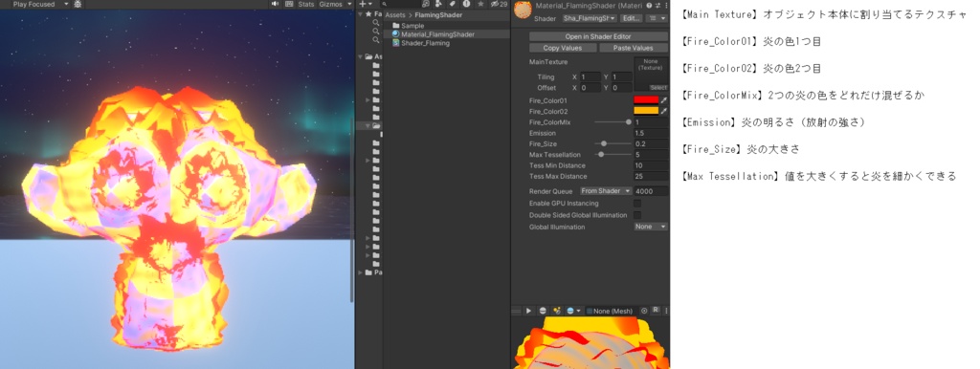
Task: Click the Project create plus icon
Action: coord(363,4)
